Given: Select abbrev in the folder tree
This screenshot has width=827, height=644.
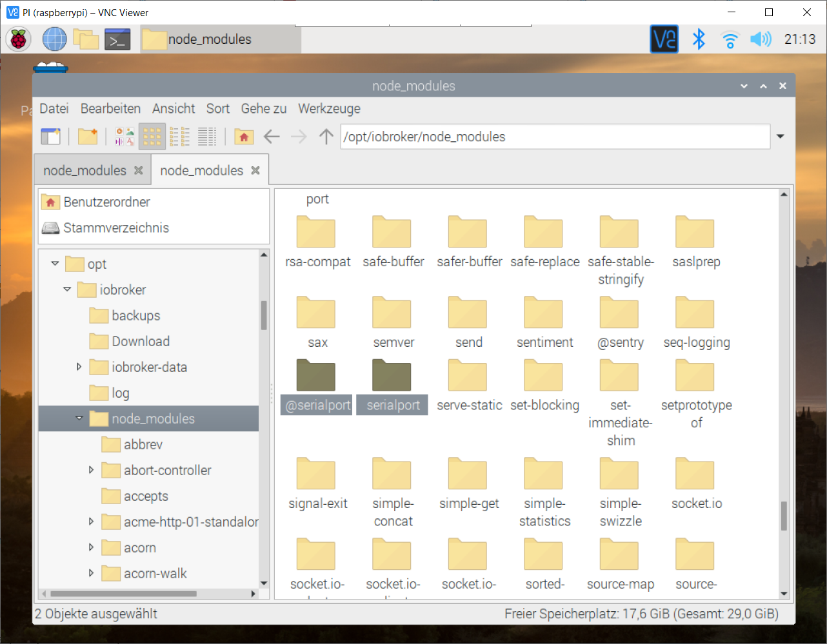Looking at the screenshot, I should [143, 444].
